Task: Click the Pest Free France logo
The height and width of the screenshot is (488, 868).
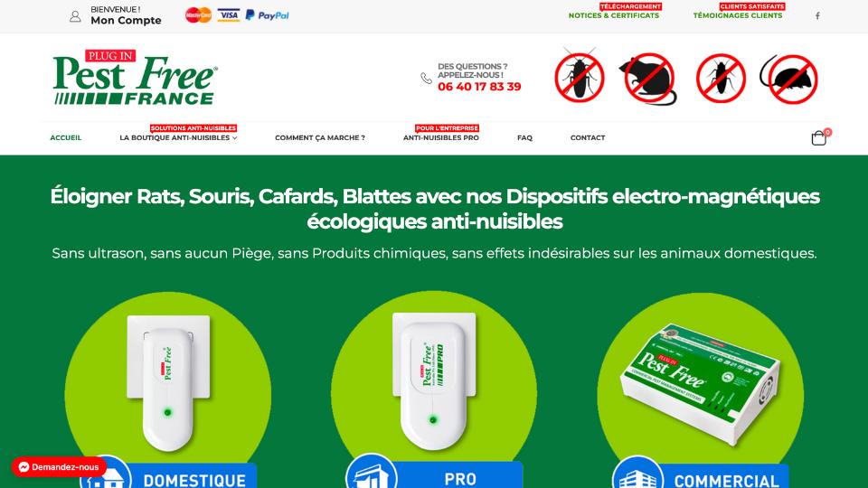Action: (x=135, y=77)
